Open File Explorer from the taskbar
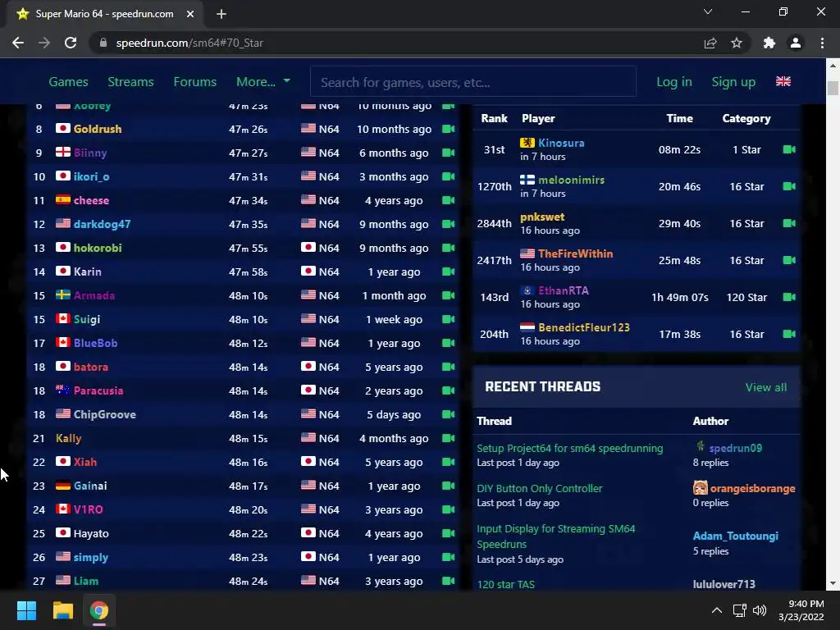 click(62, 610)
